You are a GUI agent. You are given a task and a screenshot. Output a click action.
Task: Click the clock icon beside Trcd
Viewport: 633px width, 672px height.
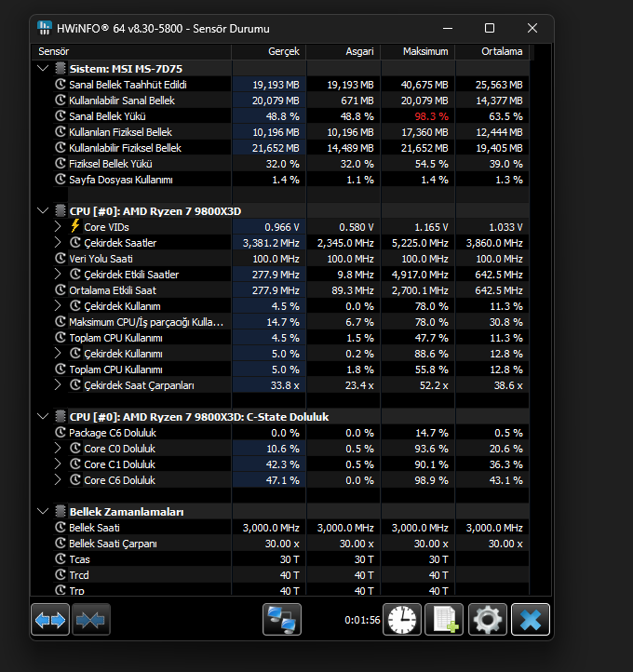[61, 575]
